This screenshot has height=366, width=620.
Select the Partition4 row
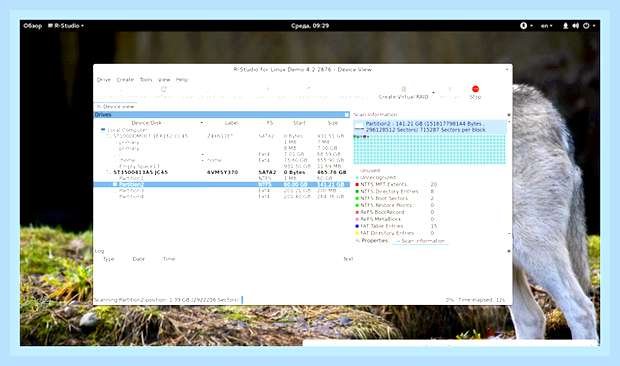[221, 196]
